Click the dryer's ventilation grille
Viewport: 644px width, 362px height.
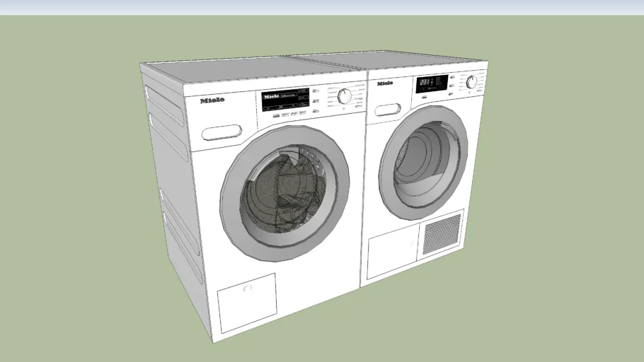pyautogui.click(x=442, y=234)
